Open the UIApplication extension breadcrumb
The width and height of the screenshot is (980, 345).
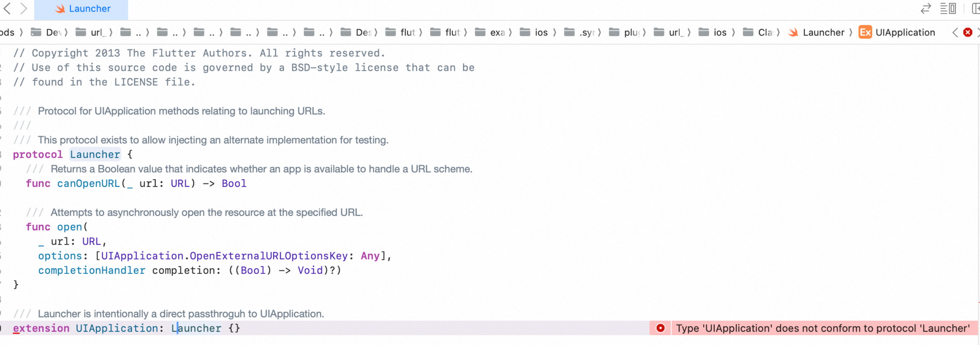pyautogui.click(x=897, y=32)
